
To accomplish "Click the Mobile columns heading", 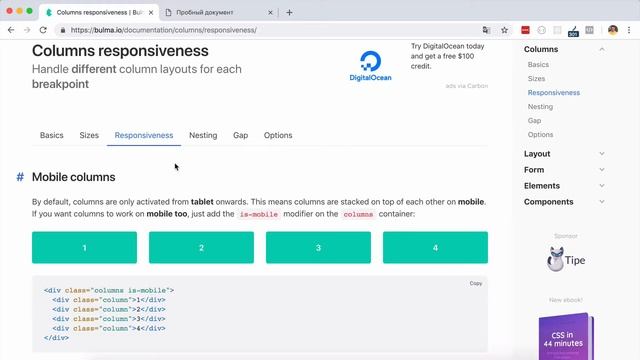I will coord(73,177).
